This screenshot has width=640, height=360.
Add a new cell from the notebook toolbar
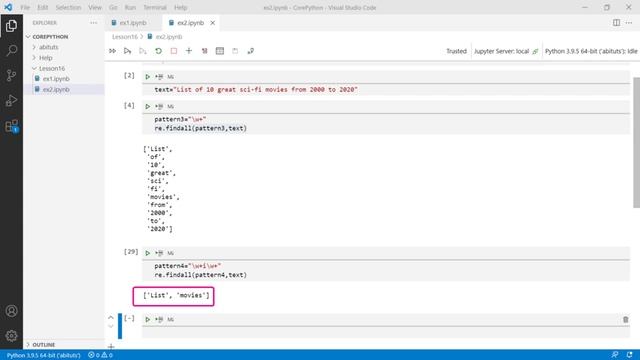pos(189,51)
